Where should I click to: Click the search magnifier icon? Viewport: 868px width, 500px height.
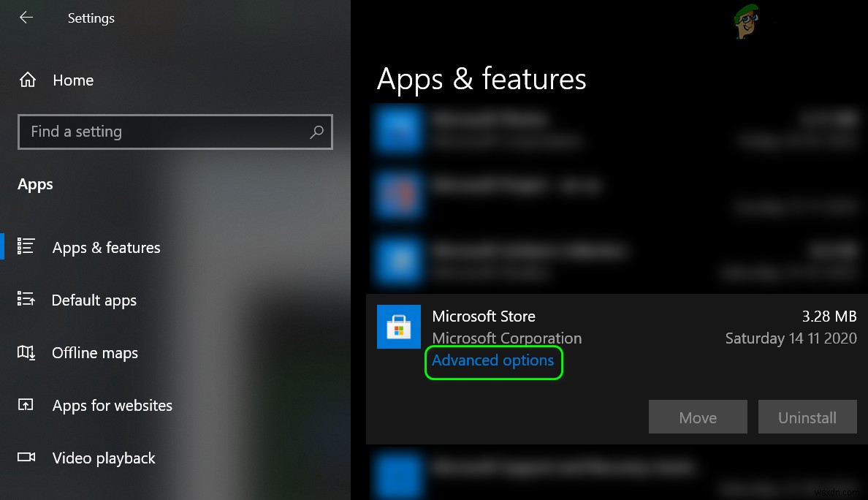(x=316, y=132)
